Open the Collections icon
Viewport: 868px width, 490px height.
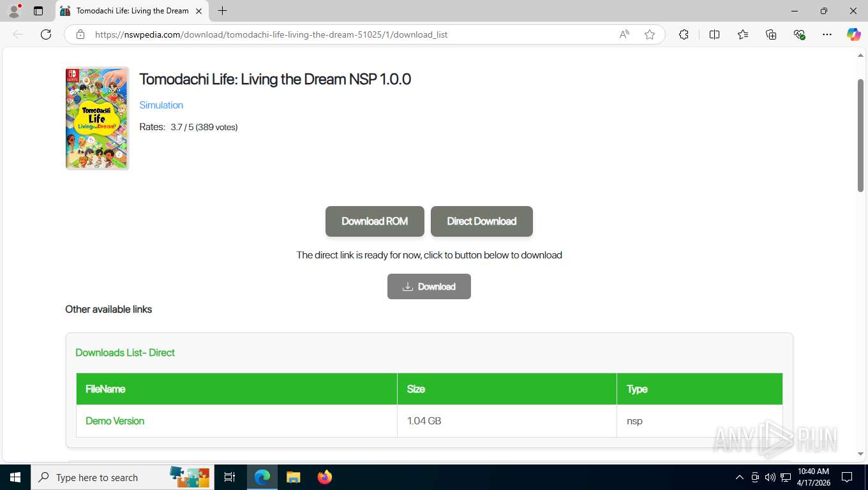pyautogui.click(x=771, y=34)
